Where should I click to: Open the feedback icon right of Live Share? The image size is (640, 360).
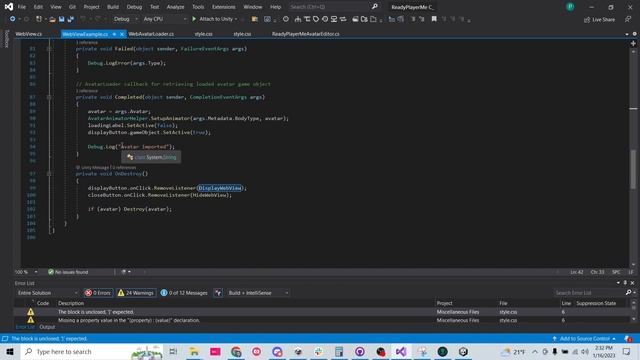[628, 19]
